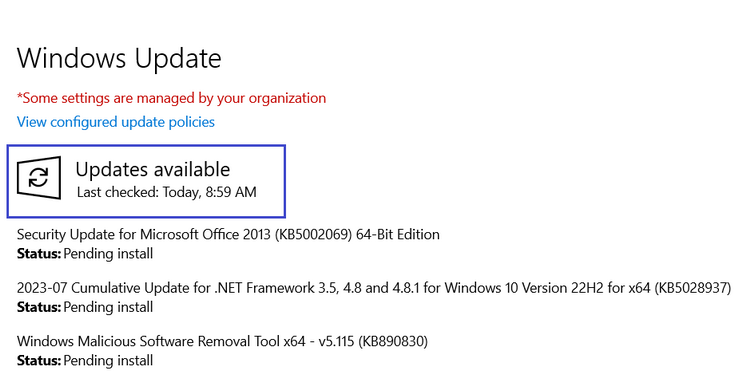The height and width of the screenshot is (379, 750).
Task: Click the Windows Update page title
Action: tap(119, 58)
